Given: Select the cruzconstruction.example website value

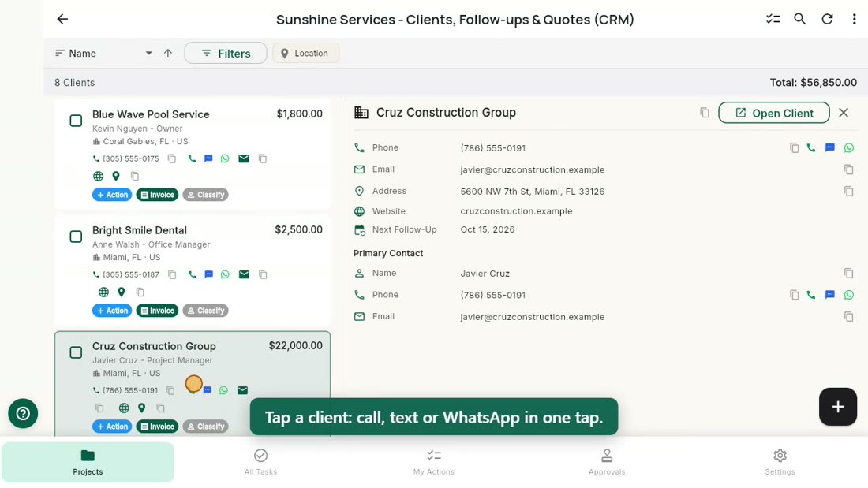Looking at the screenshot, I should [517, 211].
